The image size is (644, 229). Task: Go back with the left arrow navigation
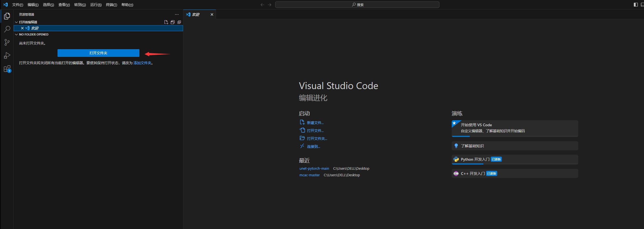coord(262,5)
